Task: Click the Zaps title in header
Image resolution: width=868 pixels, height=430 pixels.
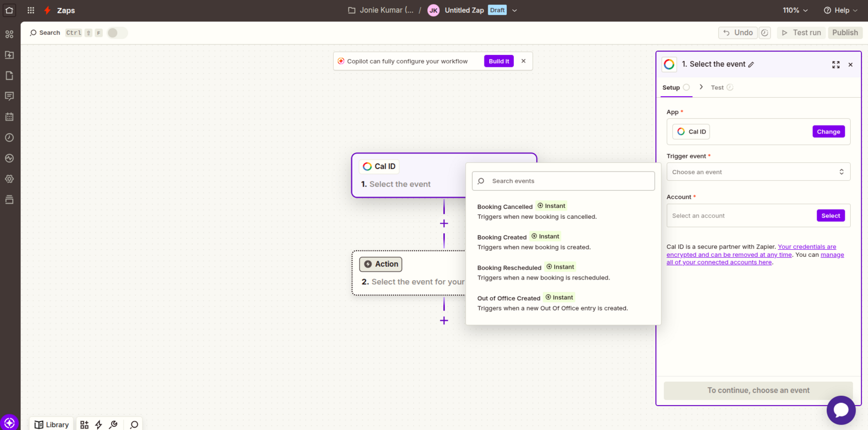Action: coord(66,10)
